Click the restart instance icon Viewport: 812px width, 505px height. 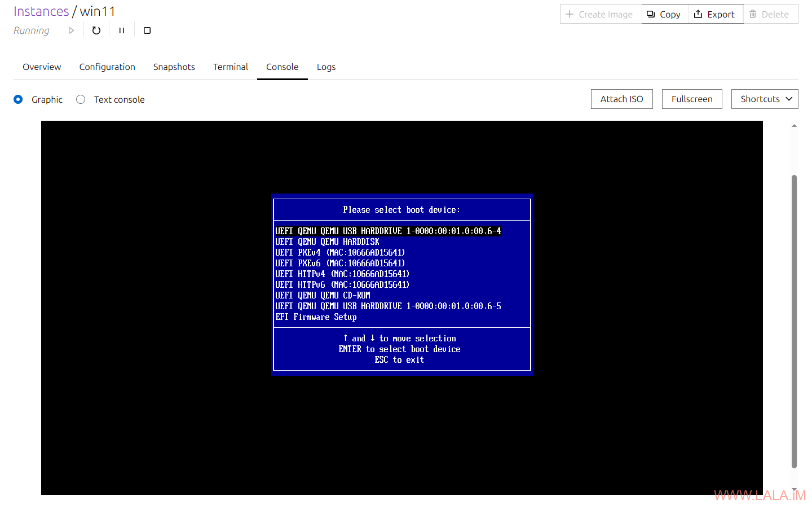click(96, 30)
